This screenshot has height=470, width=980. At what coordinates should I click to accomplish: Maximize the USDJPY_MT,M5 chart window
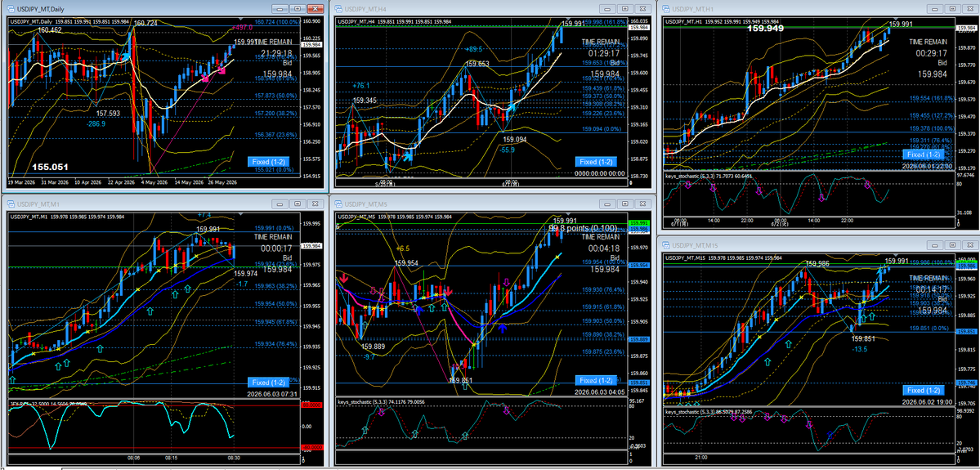coord(624,204)
